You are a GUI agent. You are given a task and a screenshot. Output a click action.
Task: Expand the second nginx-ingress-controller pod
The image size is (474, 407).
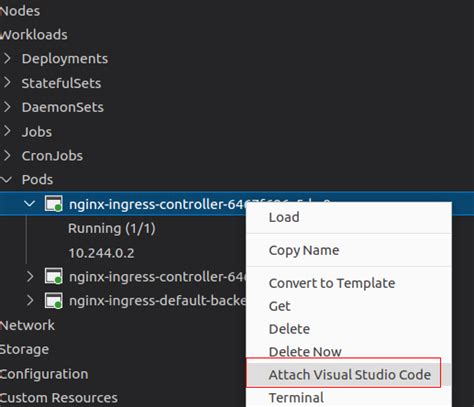pos(30,276)
